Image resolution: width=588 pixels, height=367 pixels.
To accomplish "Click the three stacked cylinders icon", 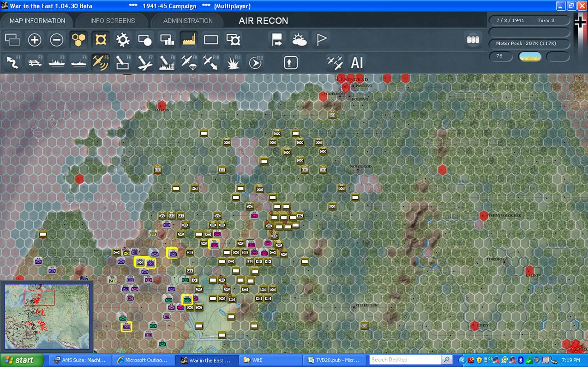I will (x=473, y=40).
